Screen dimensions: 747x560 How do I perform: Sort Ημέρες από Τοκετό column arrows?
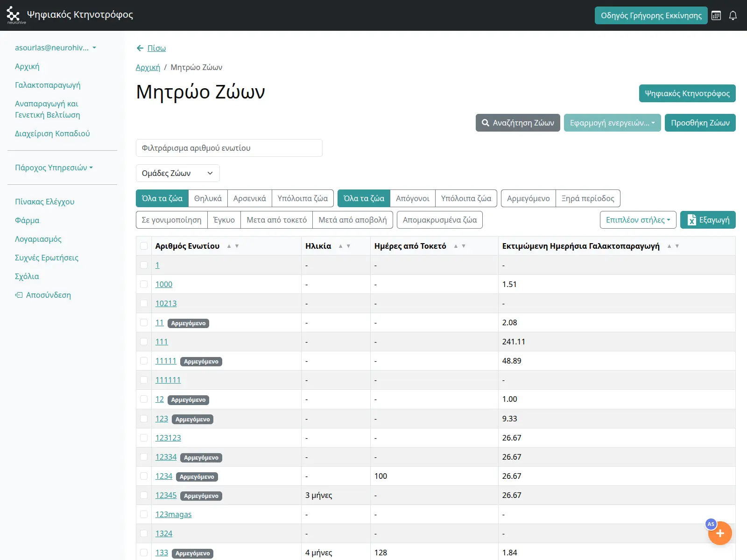459,246
